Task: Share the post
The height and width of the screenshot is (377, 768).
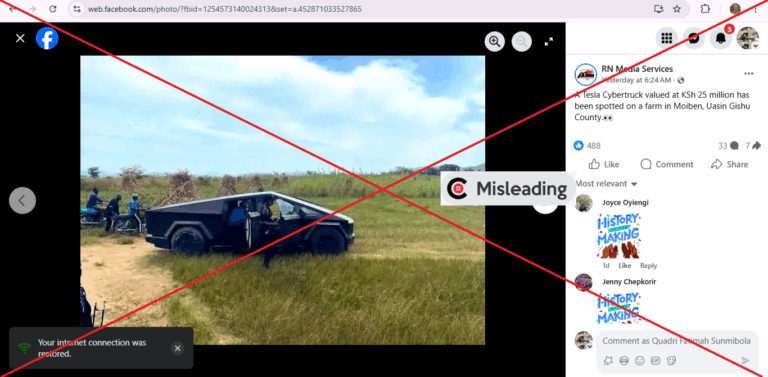Action: (x=729, y=165)
